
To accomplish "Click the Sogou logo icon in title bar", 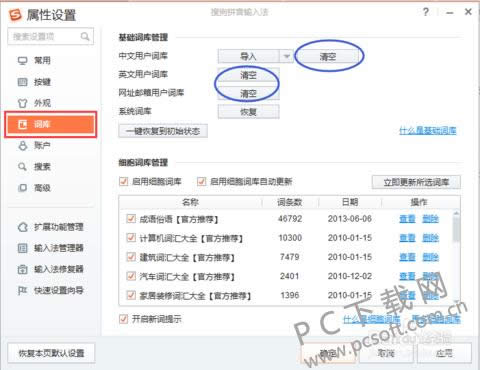I will click(x=15, y=15).
